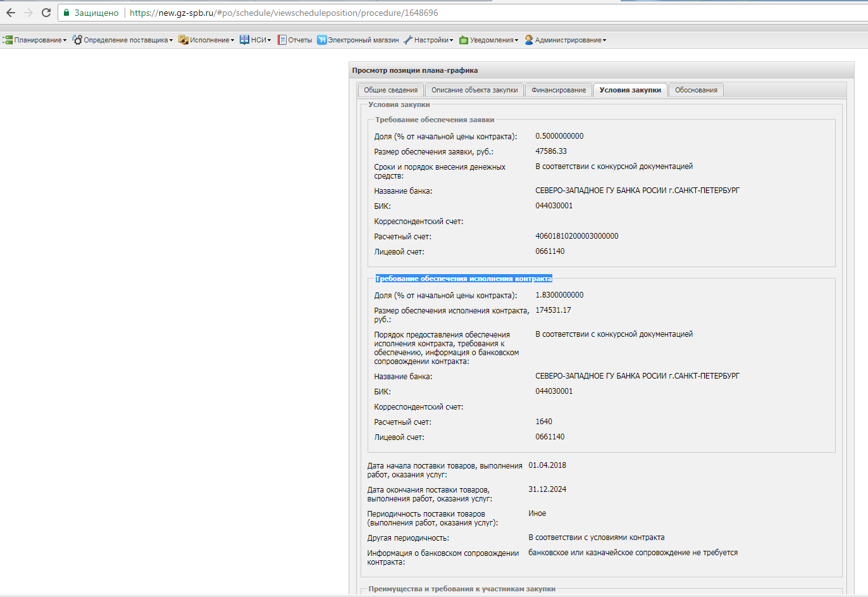Click the text банковское или казначейское сопровождение не требуется
Viewport: 868px width, 597px height.
click(x=633, y=553)
